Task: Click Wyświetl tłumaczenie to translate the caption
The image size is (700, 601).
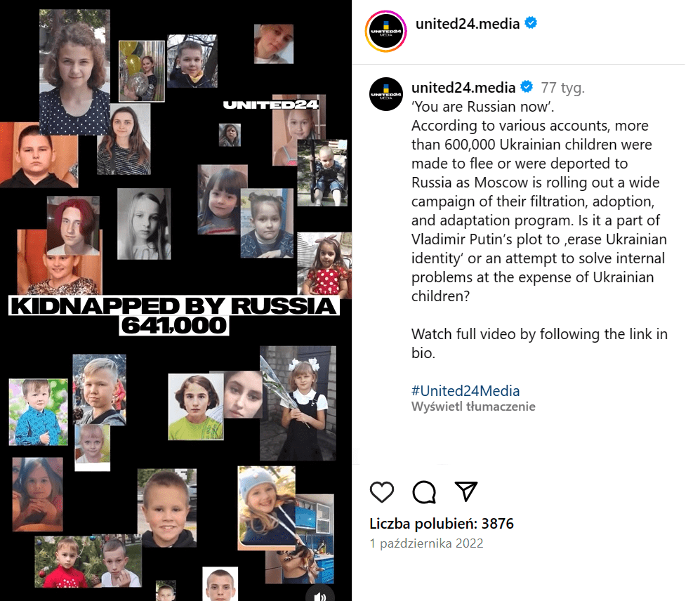Action: pyautogui.click(x=473, y=407)
